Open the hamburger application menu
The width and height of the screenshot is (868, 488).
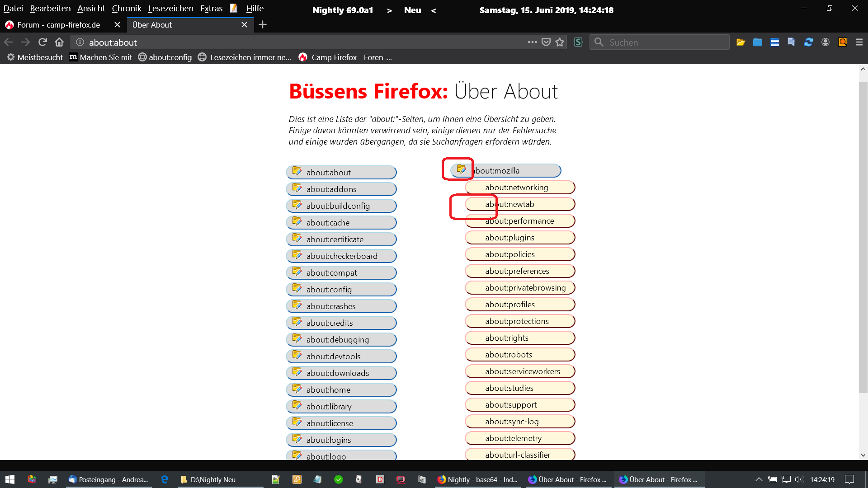point(859,42)
